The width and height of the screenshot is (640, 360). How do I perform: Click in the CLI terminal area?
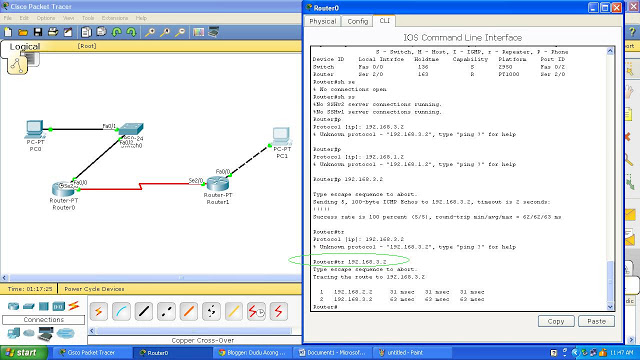tap(458, 178)
